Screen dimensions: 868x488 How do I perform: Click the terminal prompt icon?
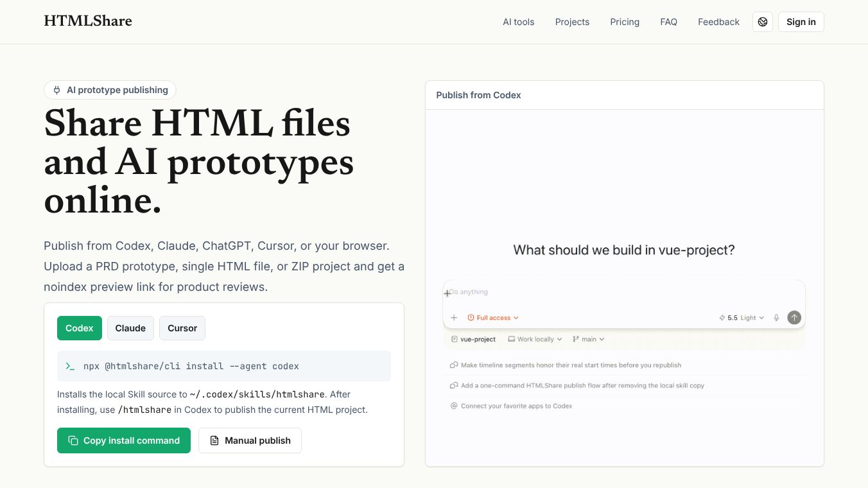point(70,366)
